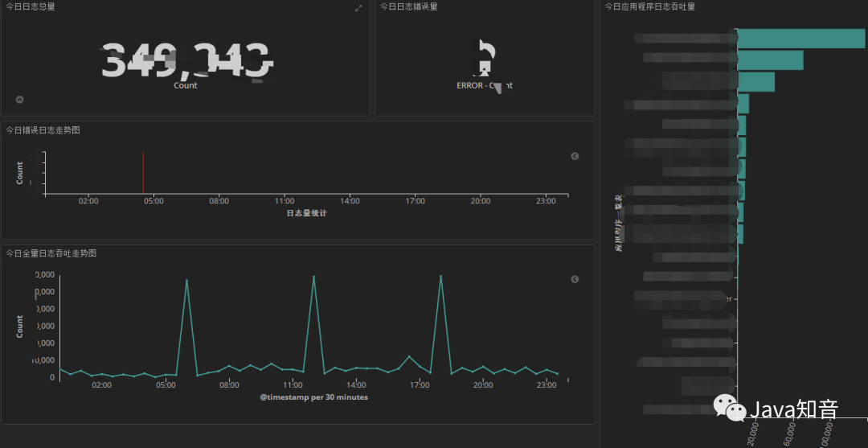
Task: Click 08:00 on the full throughput chart axis
Action: (229, 385)
